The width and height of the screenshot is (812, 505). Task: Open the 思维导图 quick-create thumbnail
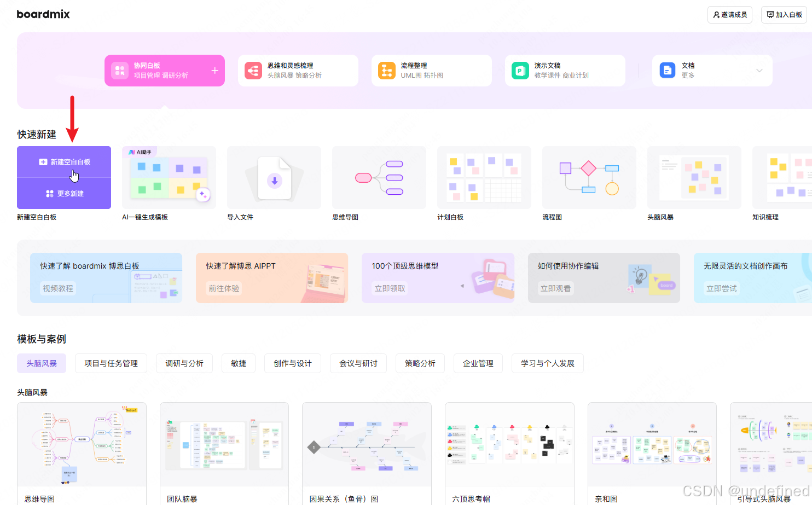point(379,177)
